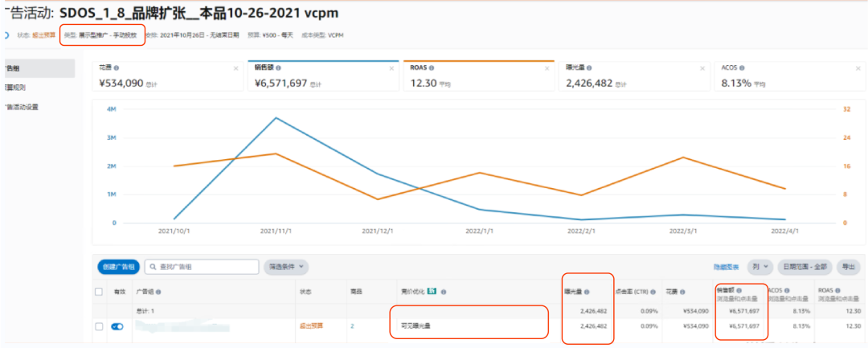Viewport: 868px width, 348px height.
Task: Click info icon next to 销售额 table column header
Action: (739, 289)
